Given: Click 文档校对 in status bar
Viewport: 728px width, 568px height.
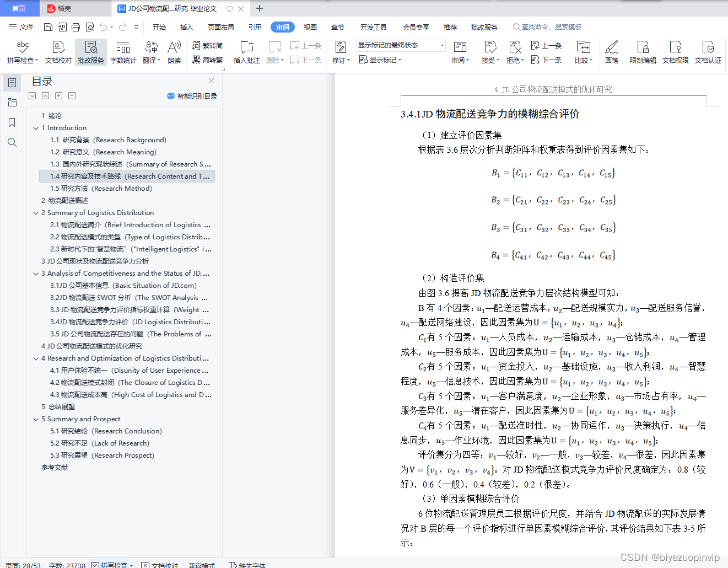Looking at the screenshot, I should click(160, 565).
